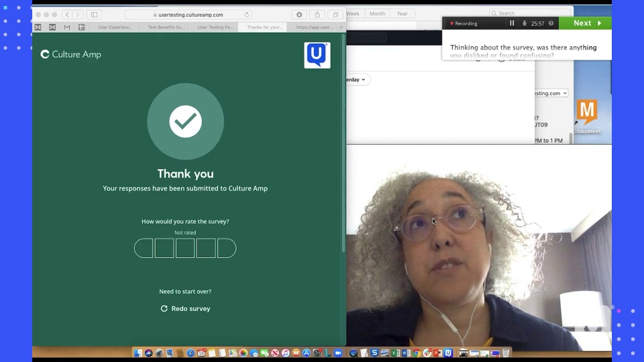The image size is (644, 362).
Task: Rate the survey two stars
Action: pos(164,248)
